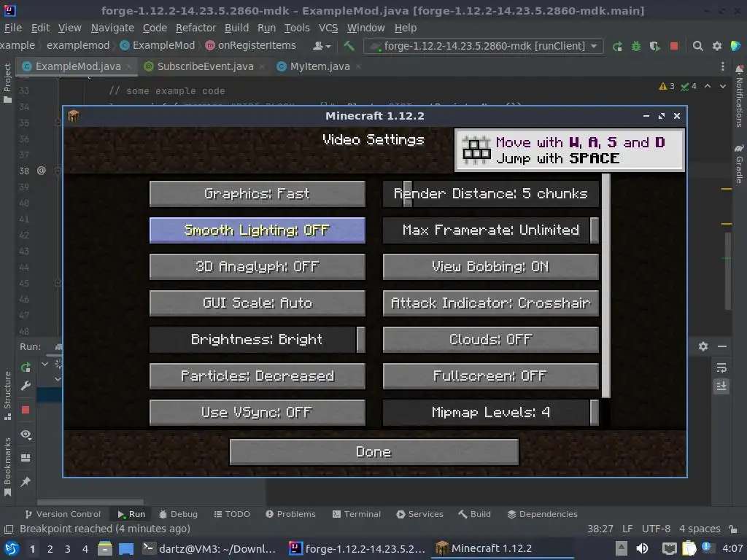Open IDE settings gear in top toolbar

coord(716,46)
